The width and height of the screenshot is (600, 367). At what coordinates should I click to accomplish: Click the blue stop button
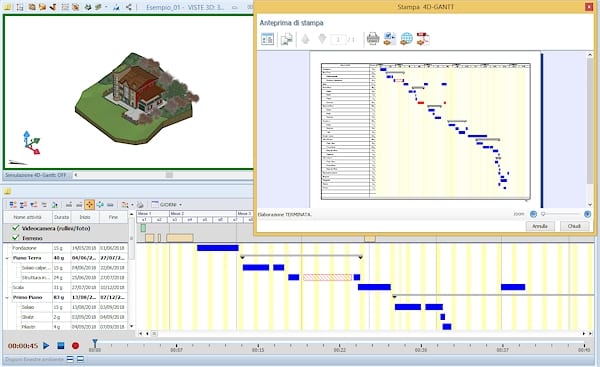(x=60, y=346)
